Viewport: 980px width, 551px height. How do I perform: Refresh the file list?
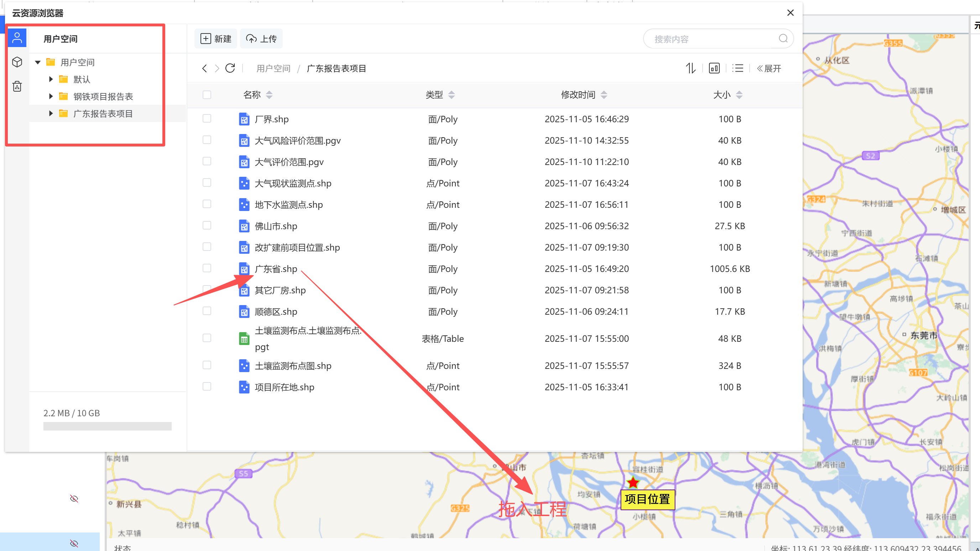click(x=230, y=68)
